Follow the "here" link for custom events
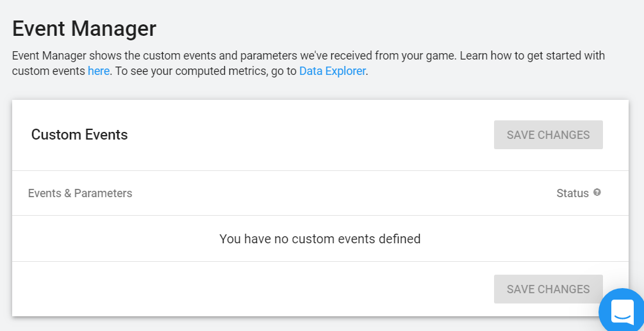The image size is (644, 331). [x=99, y=71]
